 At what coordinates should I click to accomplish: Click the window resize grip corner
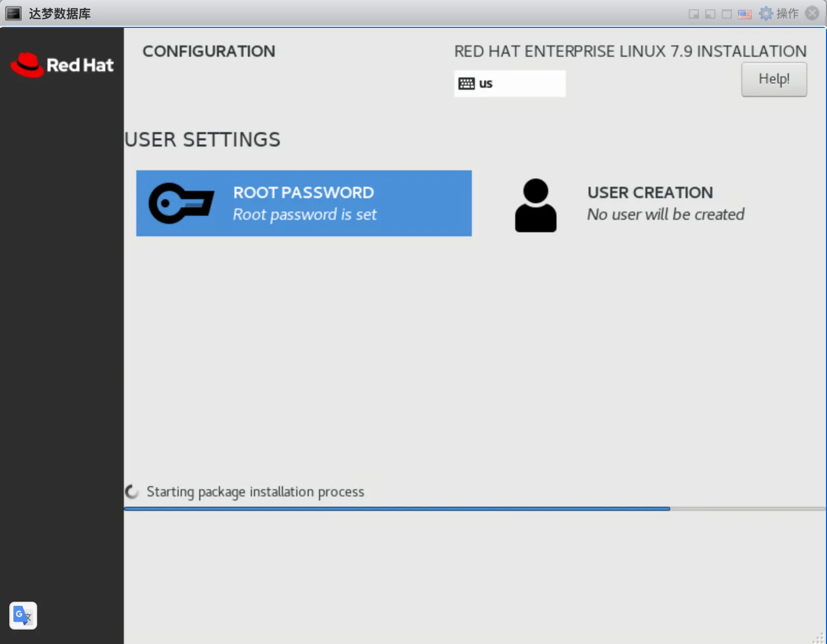click(x=819, y=638)
